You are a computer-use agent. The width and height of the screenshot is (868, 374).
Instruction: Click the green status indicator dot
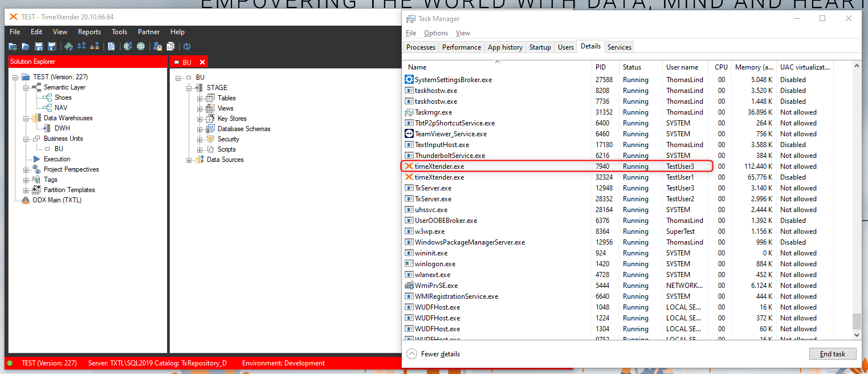[10, 363]
